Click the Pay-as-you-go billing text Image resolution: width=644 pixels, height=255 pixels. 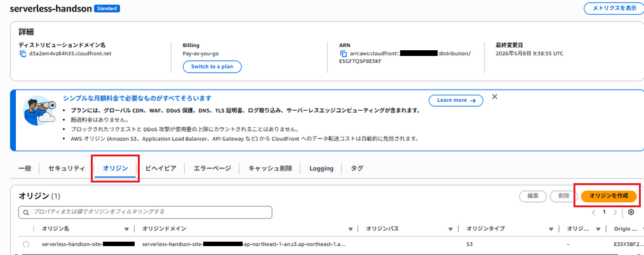pos(201,53)
